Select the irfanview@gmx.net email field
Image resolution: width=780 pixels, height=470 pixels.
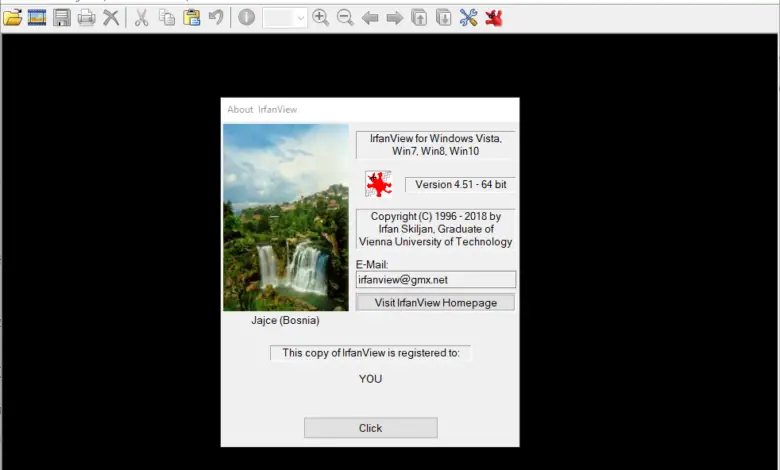click(436, 280)
